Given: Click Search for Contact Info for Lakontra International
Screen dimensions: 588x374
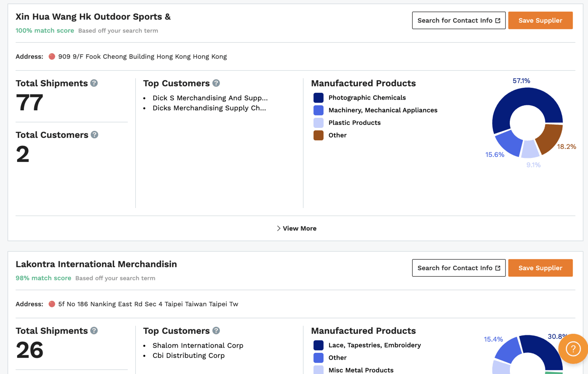Looking at the screenshot, I should (x=459, y=268).
